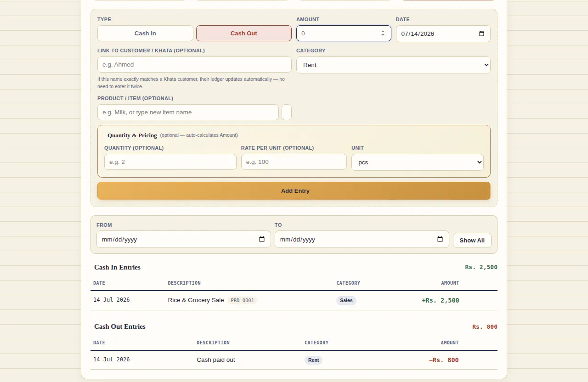Click the Quantity & Pricing section title
Viewport: 588px width, 382px height.
132,135
